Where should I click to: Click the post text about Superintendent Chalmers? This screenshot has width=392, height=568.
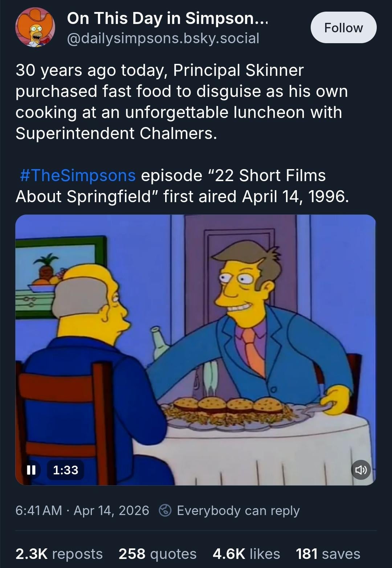[181, 102]
